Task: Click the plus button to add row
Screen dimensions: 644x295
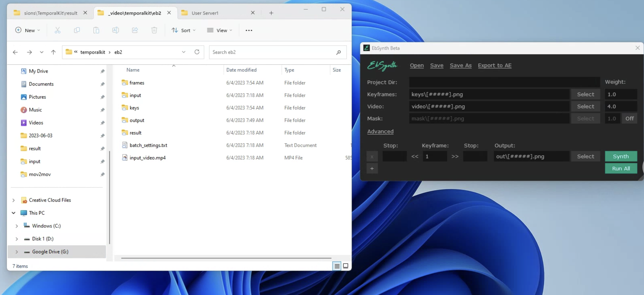Action: tap(372, 168)
